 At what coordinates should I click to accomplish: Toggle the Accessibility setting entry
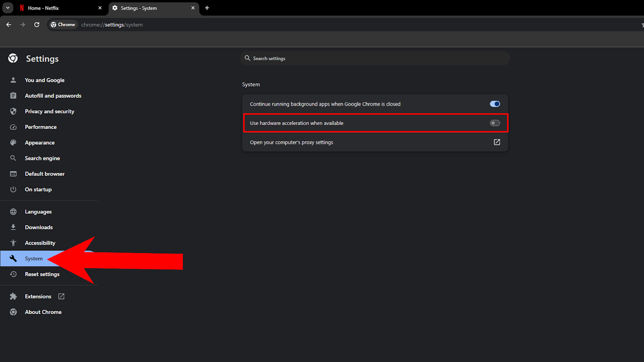click(x=40, y=243)
